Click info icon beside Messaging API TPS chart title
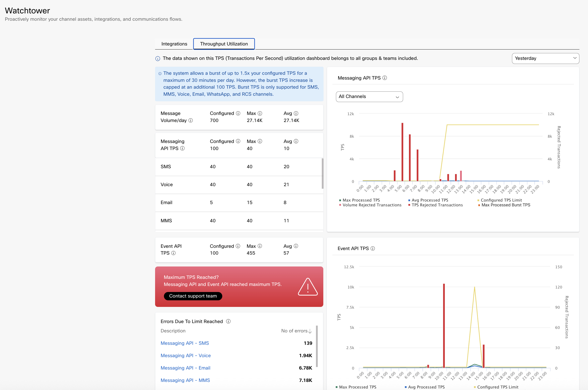This screenshot has height=390, width=588. [x=385, y=78]
